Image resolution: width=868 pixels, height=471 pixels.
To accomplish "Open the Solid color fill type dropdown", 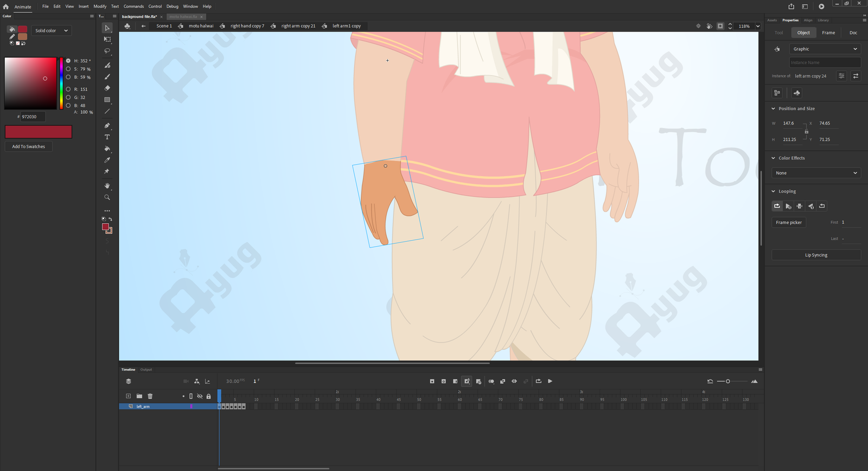I will click(x=52, y=31).
